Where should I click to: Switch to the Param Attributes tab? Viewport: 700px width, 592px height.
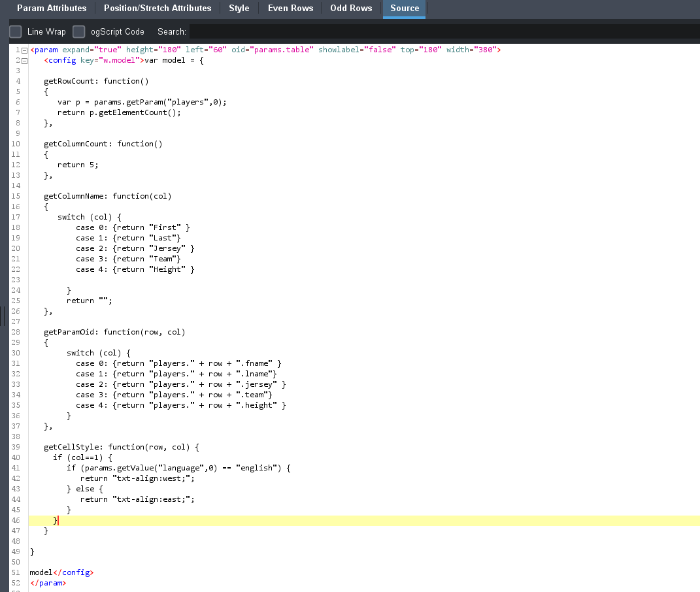pyautogui.click(x=52, y=8)
